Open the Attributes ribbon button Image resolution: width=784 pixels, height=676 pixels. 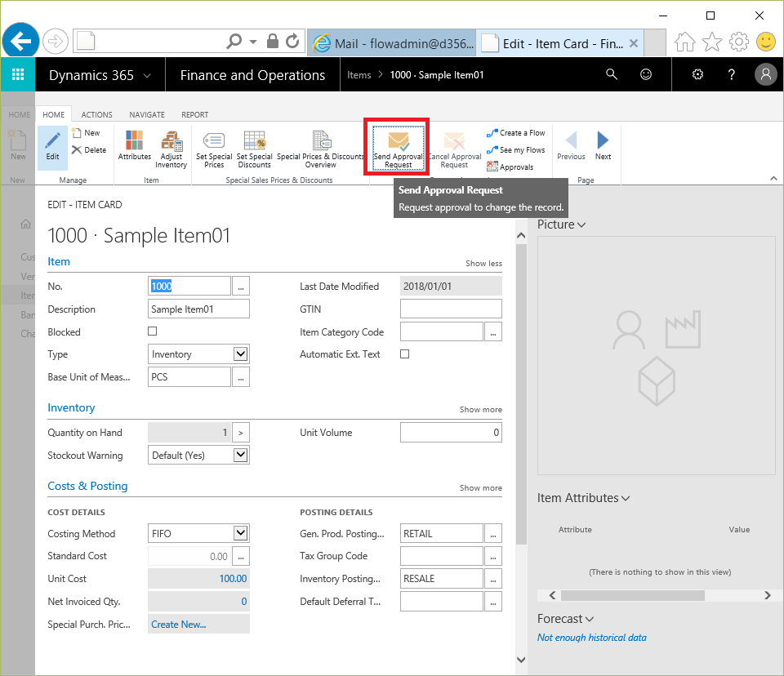(x=135, y=145)
